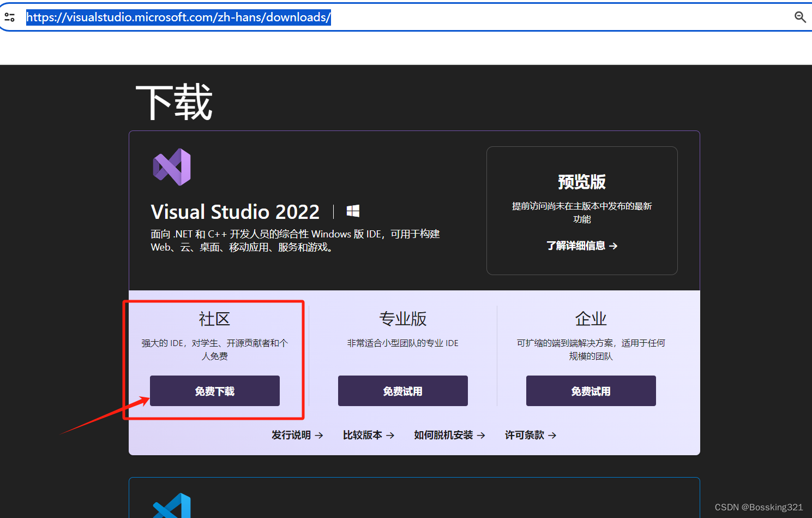Click the 社区 description about students and open source

(215, 349)
